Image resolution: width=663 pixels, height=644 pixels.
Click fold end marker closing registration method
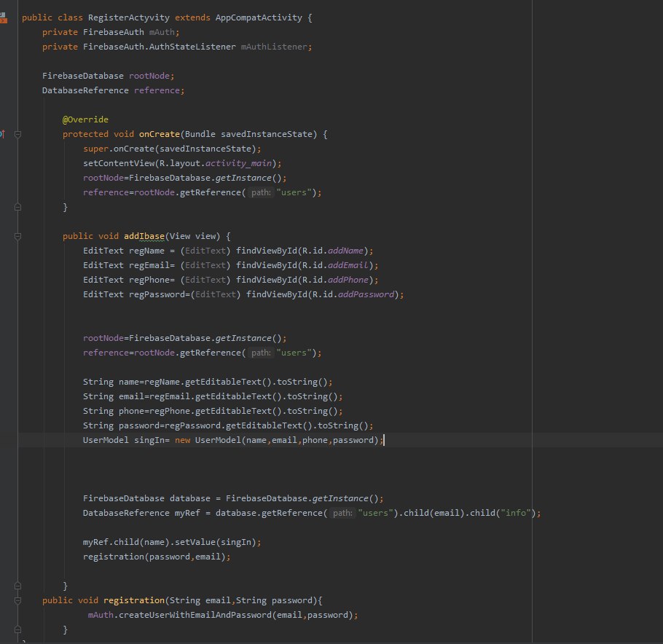(17, 629)
